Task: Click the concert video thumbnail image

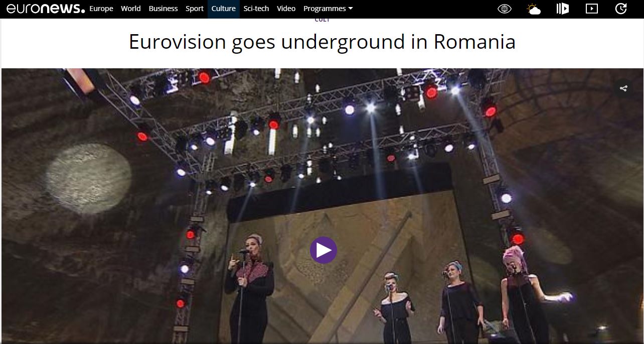Action: tap(322, 206)
